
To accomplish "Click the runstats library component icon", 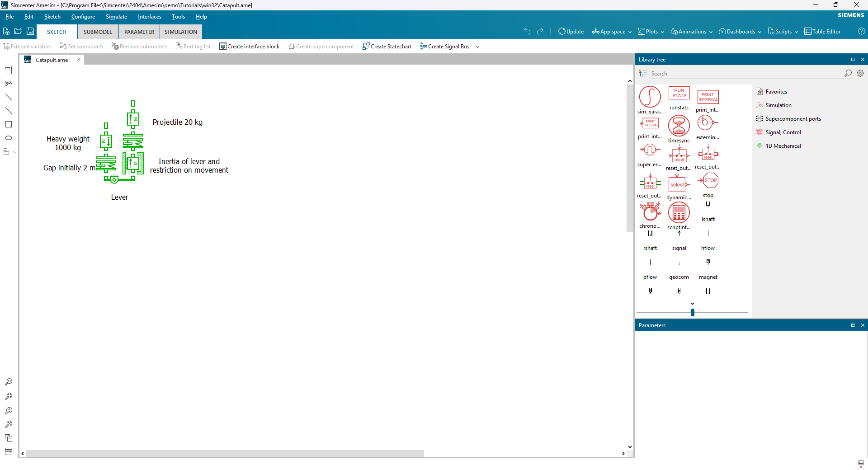I will [x=679, y=94].
